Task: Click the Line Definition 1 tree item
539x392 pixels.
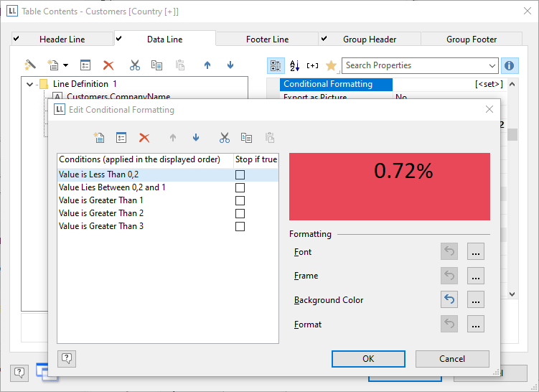Action: 85,84
